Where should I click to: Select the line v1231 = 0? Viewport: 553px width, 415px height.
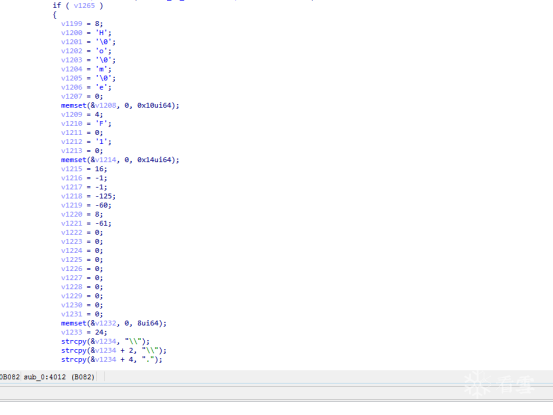[x=82, y=314]
